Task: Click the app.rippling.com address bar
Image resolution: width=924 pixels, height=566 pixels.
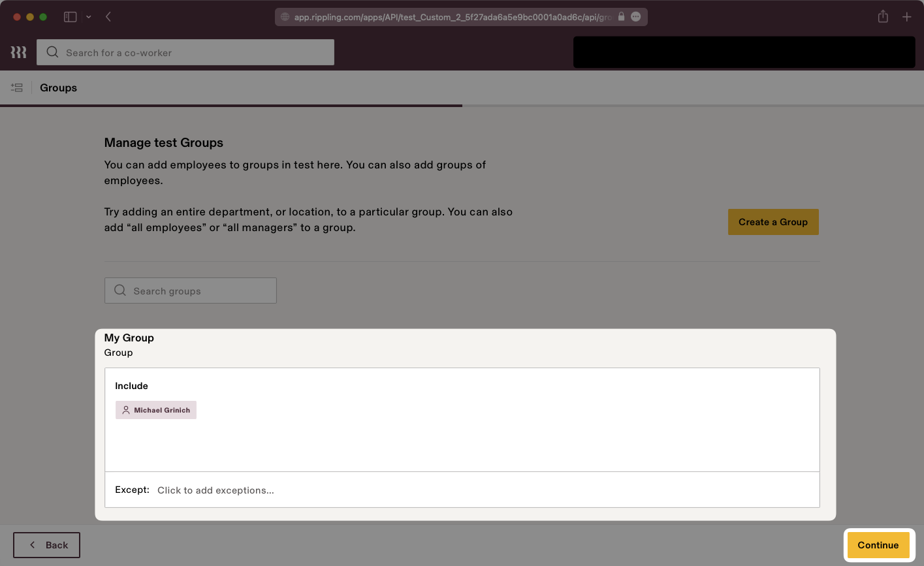Action: (457, 16)
